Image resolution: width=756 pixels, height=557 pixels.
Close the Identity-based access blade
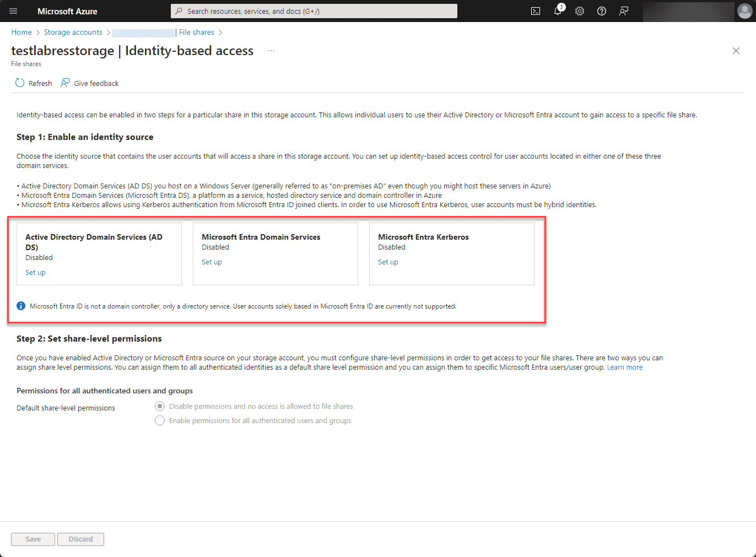coord(736,51)
